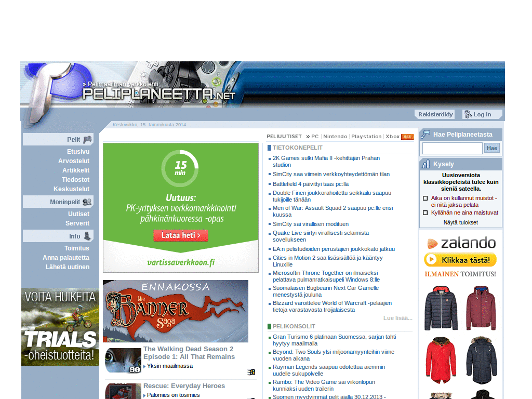This screenshot has height=399, width=532.
Task: Open 'Rescue: Everyday Heroes' review title
Action: (x=184, y=386)
